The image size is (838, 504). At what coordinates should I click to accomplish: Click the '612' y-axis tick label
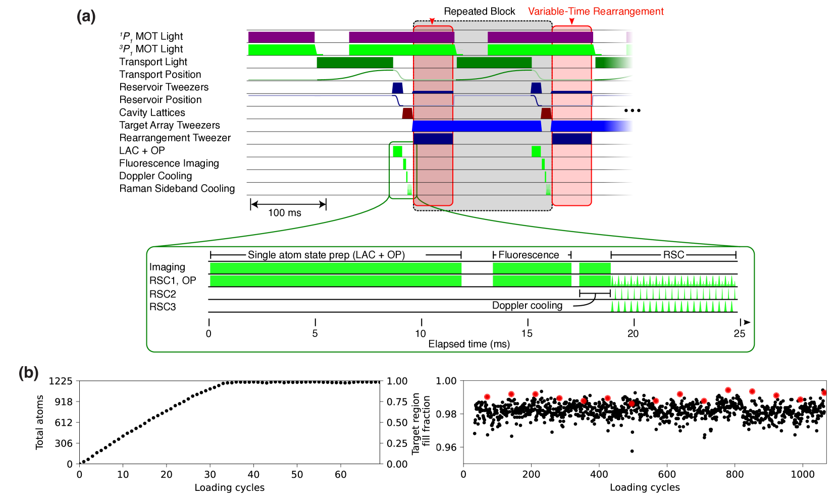[x=64, y=422]
